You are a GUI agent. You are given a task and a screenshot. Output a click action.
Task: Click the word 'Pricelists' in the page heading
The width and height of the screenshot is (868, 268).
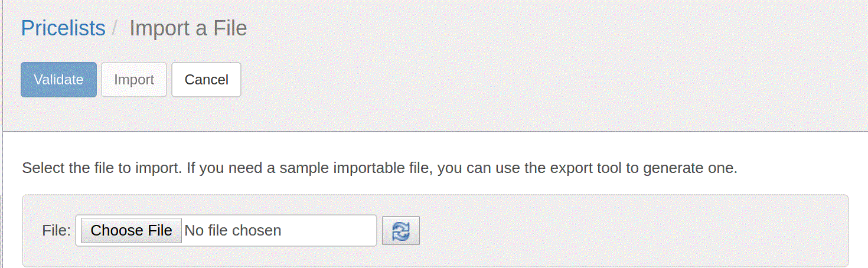63,28
